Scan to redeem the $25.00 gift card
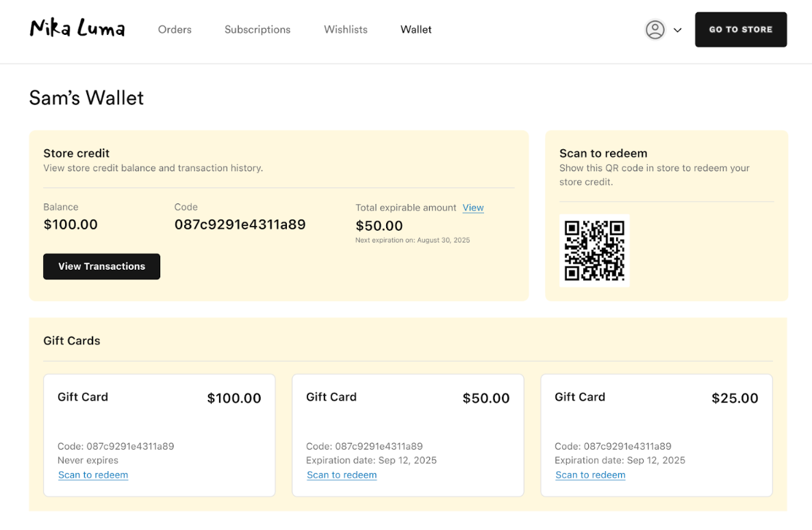This screenshot has width=812, height=530. [590, 475]
